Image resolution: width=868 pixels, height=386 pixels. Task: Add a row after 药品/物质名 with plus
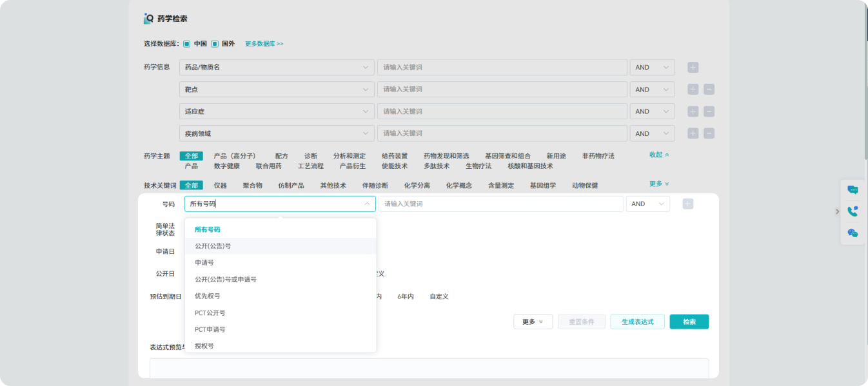(693, 67)
